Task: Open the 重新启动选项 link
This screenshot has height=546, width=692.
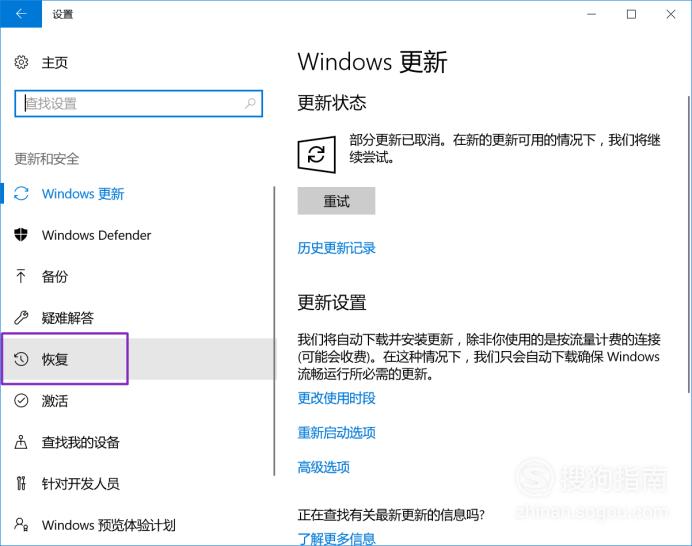Action: coord(336,433)
